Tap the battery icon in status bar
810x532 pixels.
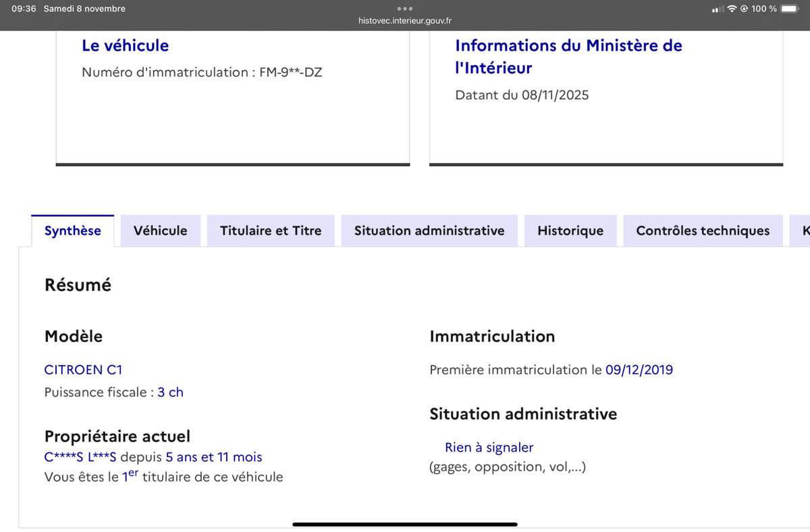tap(790, 9)
